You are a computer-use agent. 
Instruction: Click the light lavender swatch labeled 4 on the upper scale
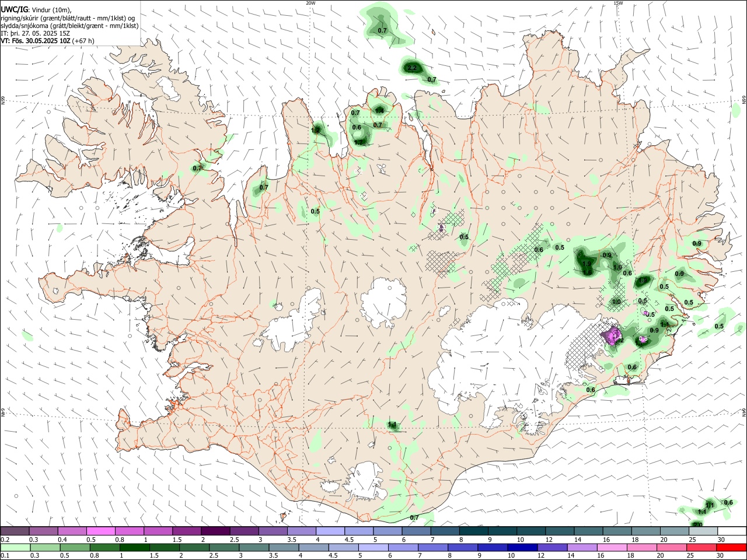coord(330,531)
